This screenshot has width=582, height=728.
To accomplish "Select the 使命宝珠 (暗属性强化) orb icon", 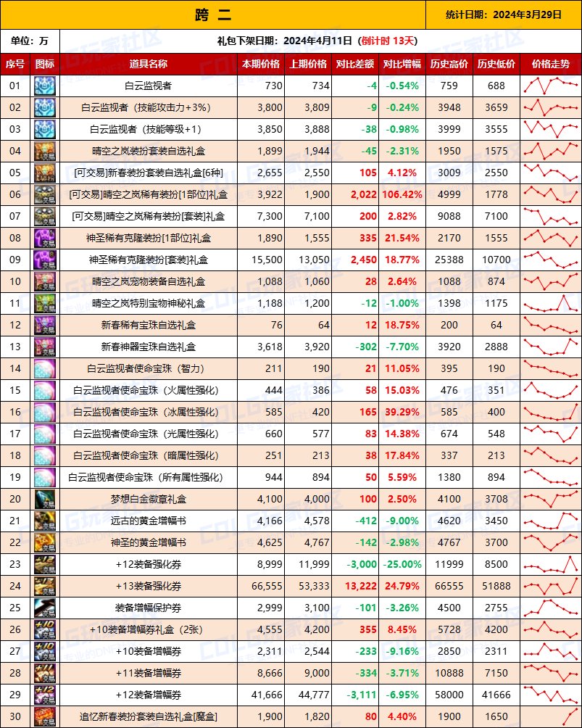I will point(44,456).
